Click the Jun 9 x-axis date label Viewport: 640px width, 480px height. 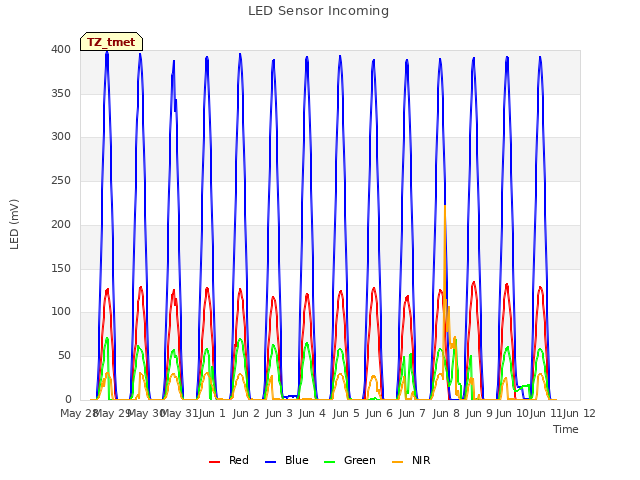pos(479,413)
